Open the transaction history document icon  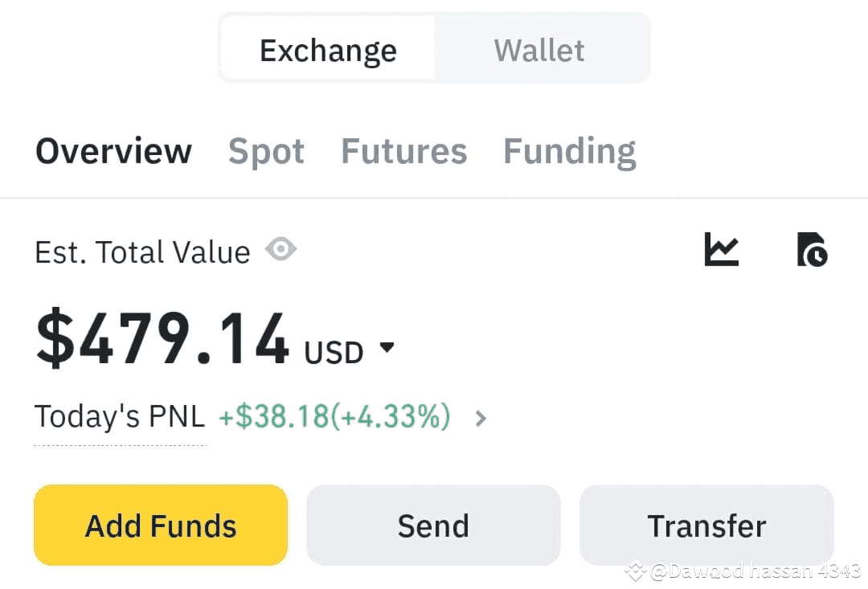(812, 249)
